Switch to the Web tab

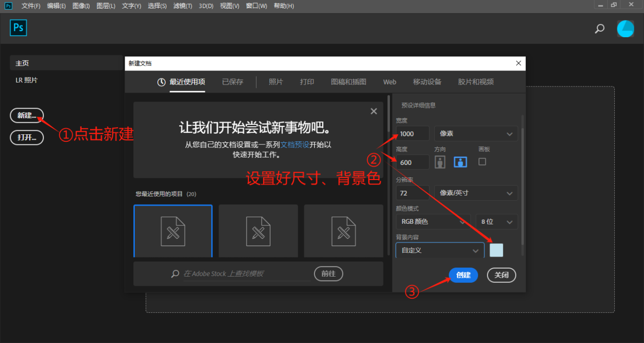click(x=390, y=82)
